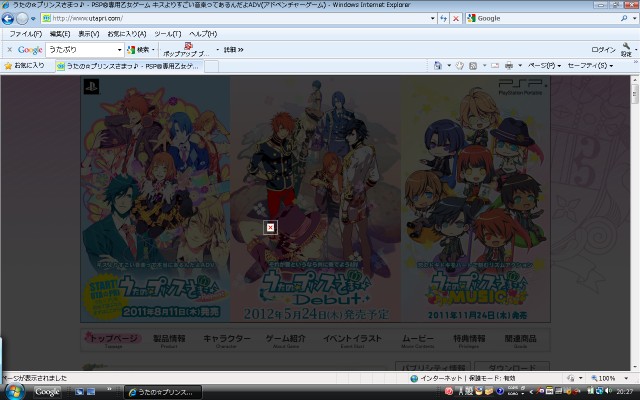640x400 pixels.
Task: Open the お気に入り(A) menu
Action: [x=127, y=34]
